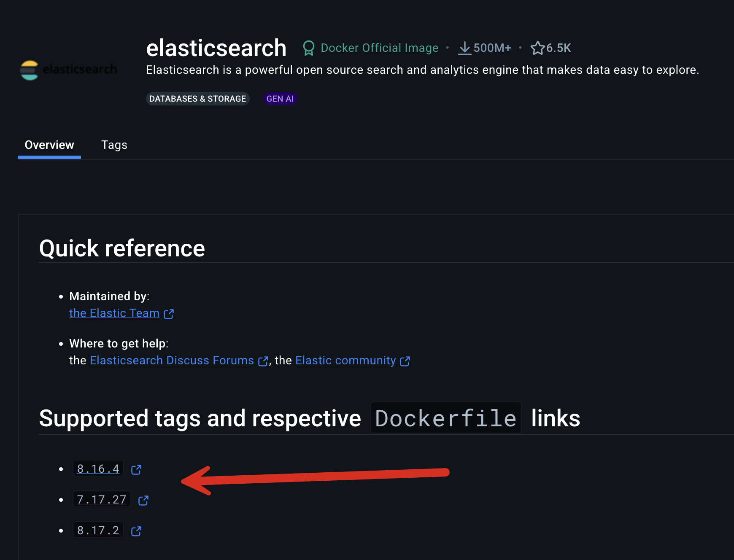Click the 7.17.27 tag link
Viewport: 734px width, 560px height.
point(101,499)
